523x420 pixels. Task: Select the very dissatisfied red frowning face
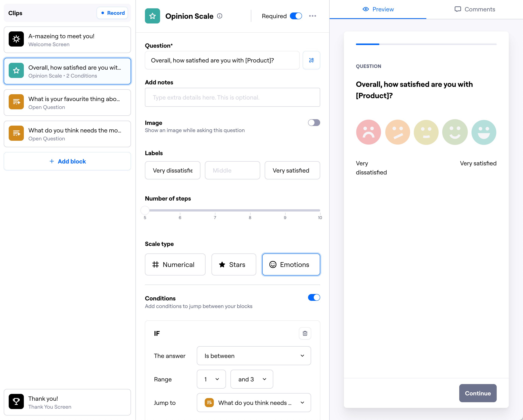(x=368, y=132)
